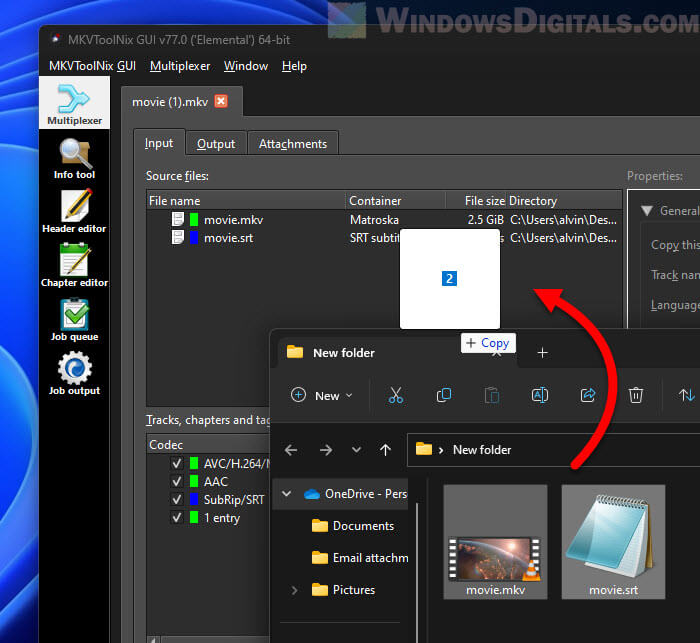
Task: Select the 1 entry row
Action: [x=208, y=518]
